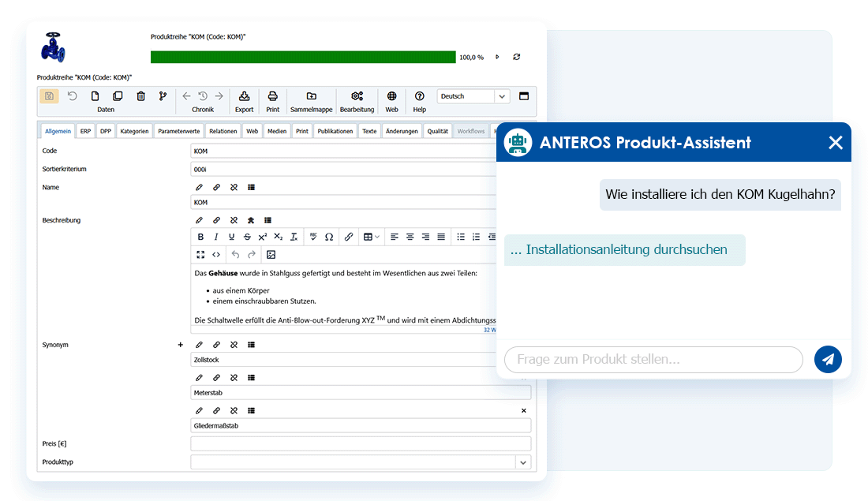This screenshot has height=501, width=868.
Task: Insert hyperlink using editor link icon
Action: 348,237
